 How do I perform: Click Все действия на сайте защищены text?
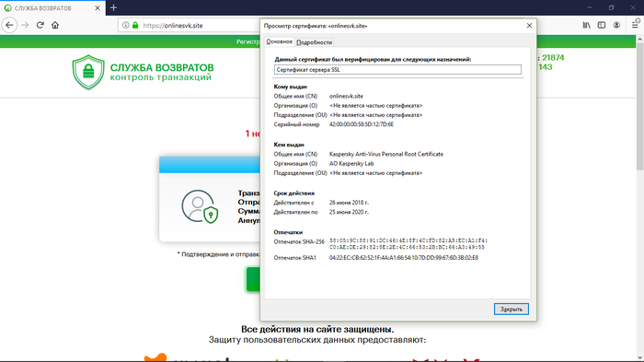pyautogui.click(x=317, y=329)
